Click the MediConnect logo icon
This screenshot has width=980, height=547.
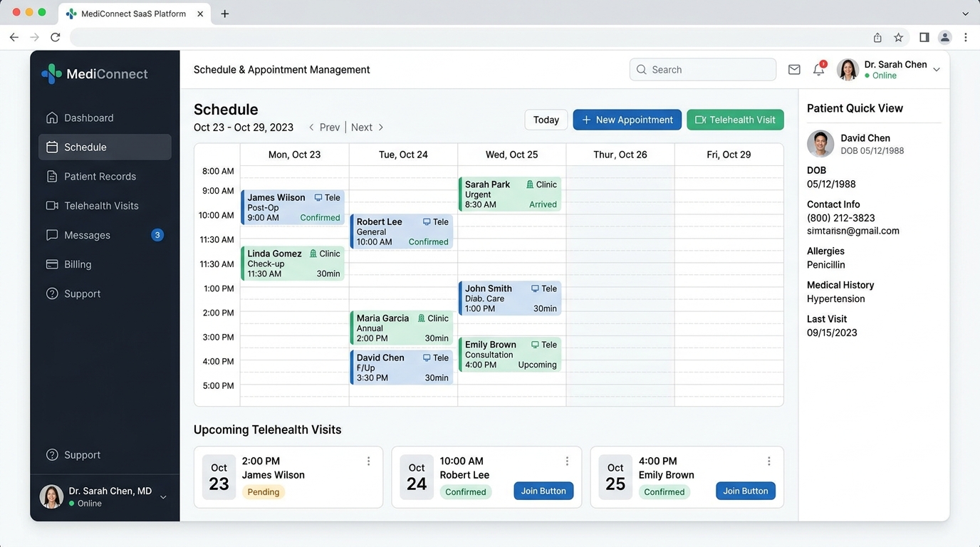(51, 74)
